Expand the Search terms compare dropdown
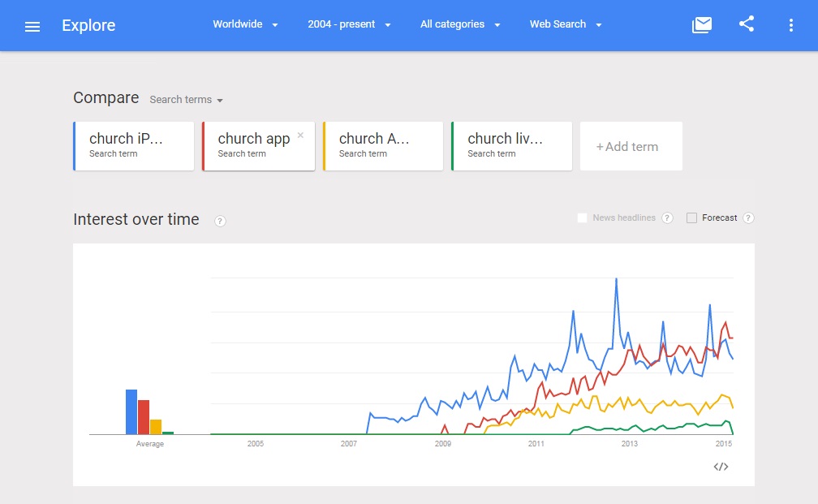818x504 pixels. coord(186,100)
